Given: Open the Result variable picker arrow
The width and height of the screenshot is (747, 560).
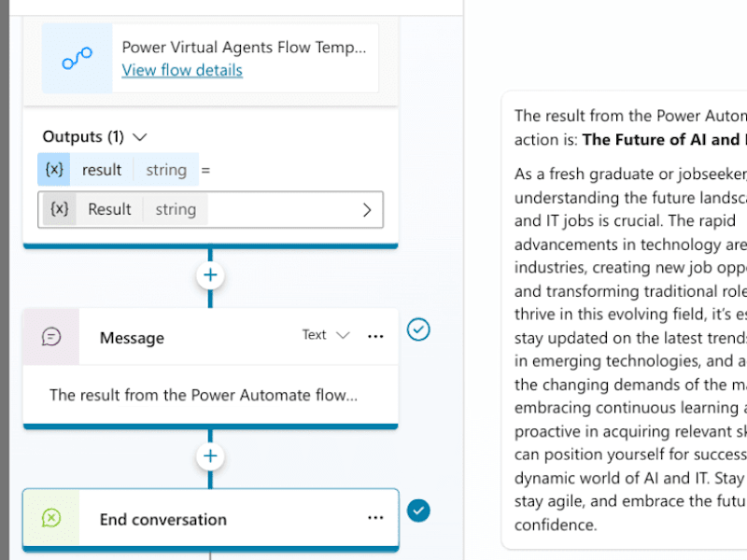Looking at the screenshot, I should click(x=367, y=210).
